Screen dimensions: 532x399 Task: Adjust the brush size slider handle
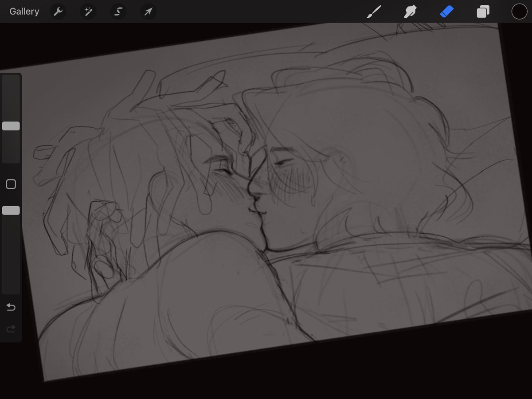point(11,126)
